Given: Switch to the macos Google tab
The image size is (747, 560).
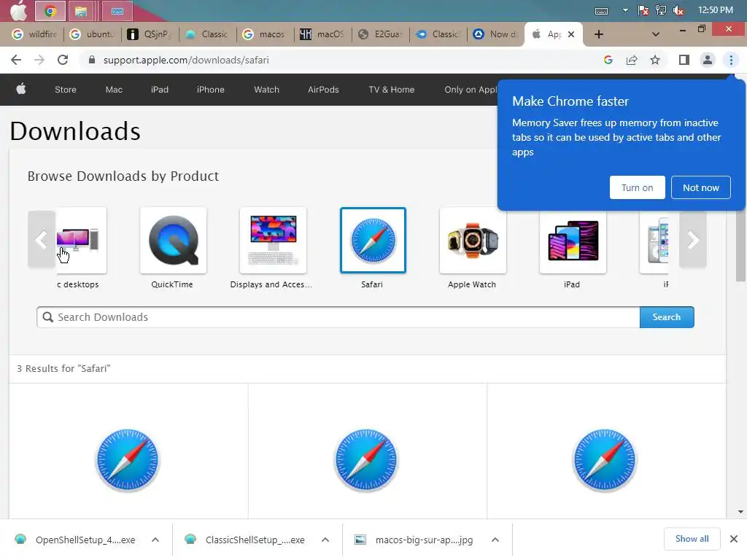Looking at the screenshot, I should [x=265, y=34].
